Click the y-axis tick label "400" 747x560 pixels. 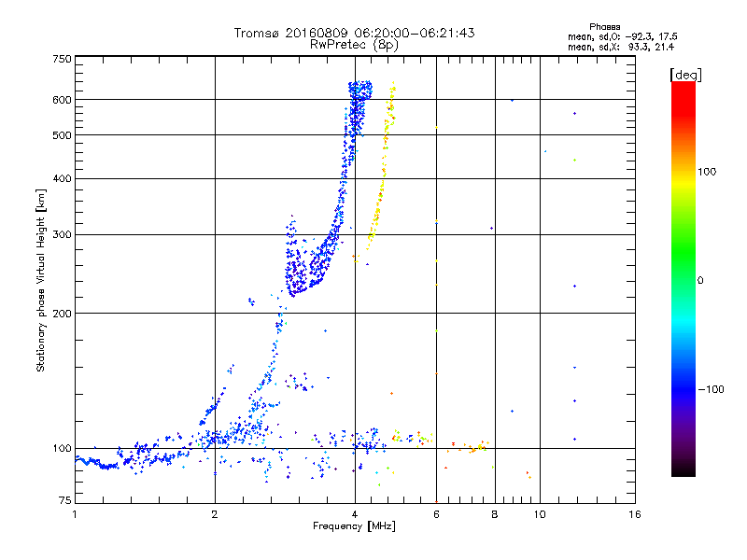click(62, 178)
